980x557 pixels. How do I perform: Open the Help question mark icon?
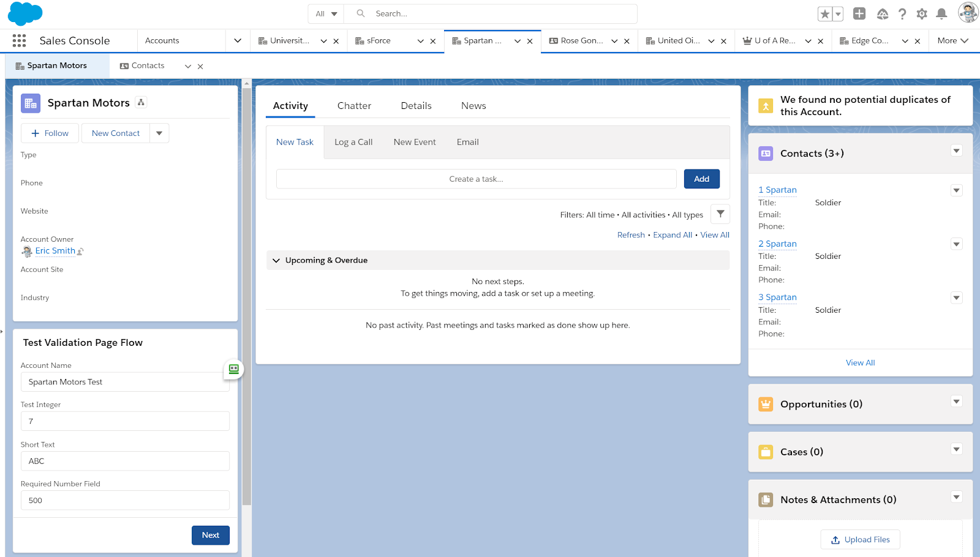pyautogui.click(x=902, y=13)
